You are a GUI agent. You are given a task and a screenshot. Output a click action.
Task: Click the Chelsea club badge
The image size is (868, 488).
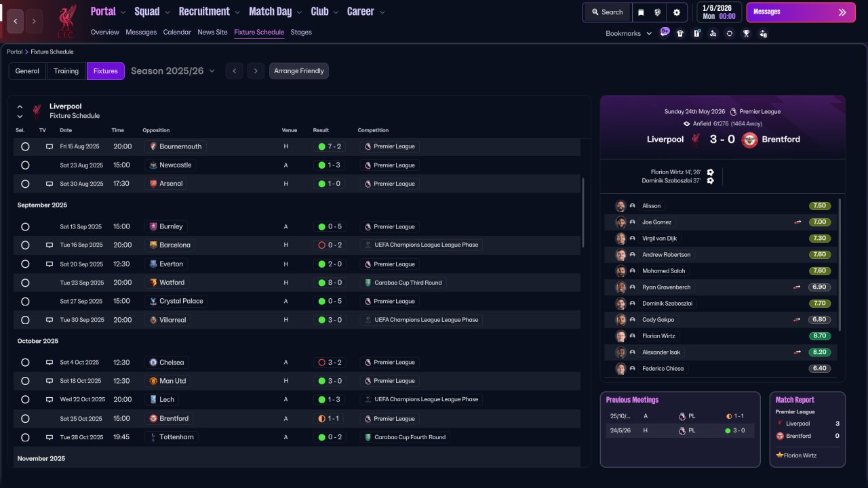click(x=153, y=363)
